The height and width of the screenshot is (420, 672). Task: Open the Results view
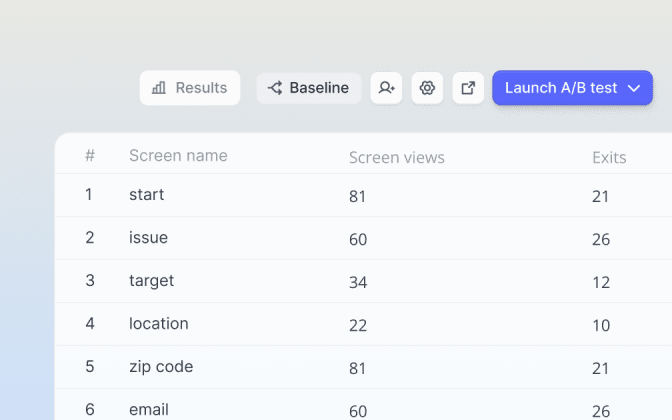pyautogui.click(x=190, y=88)
